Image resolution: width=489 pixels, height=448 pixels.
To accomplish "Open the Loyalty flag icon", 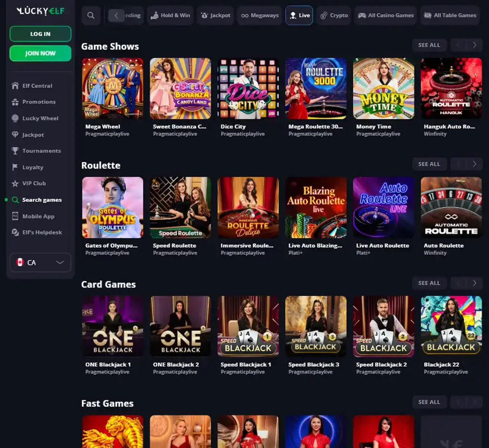I will [x=15, y=167].
